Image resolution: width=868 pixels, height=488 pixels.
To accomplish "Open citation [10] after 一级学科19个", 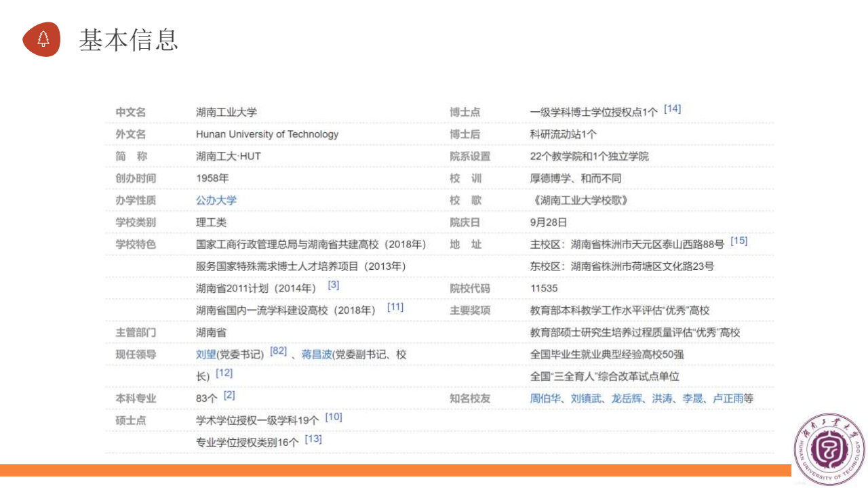I will (333, 417).
